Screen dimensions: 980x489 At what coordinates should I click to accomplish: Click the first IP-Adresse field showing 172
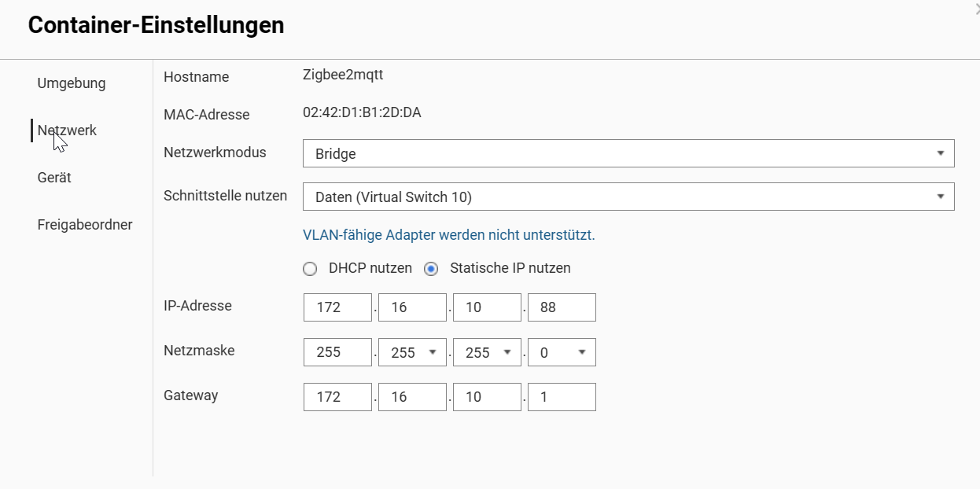pos(337,307)
